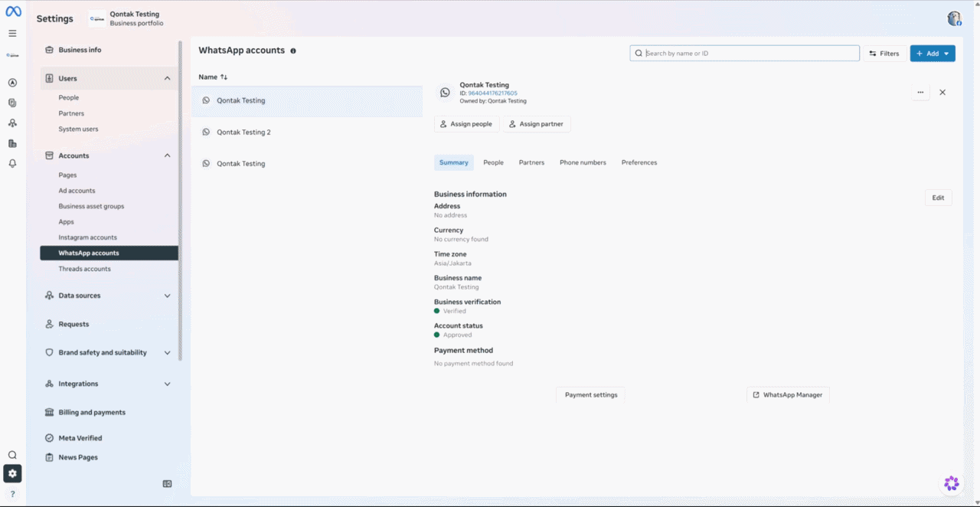
Task: Focus the Search by name or ID field
Action: click(x=745, y=53)
